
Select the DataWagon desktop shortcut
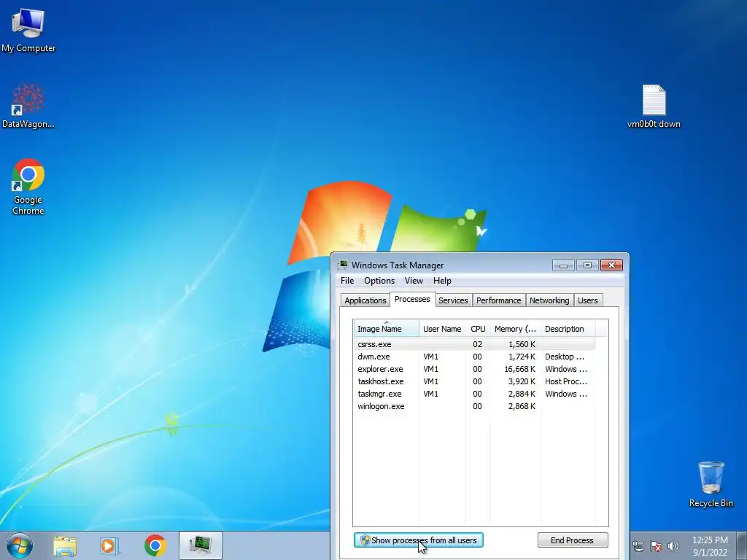click(28, 106)
